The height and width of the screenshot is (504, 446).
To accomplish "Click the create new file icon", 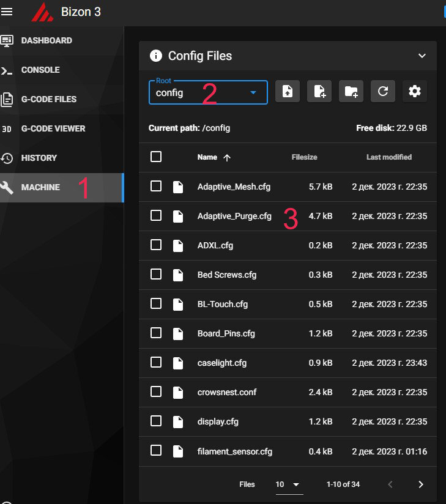I will coord(319,92).
